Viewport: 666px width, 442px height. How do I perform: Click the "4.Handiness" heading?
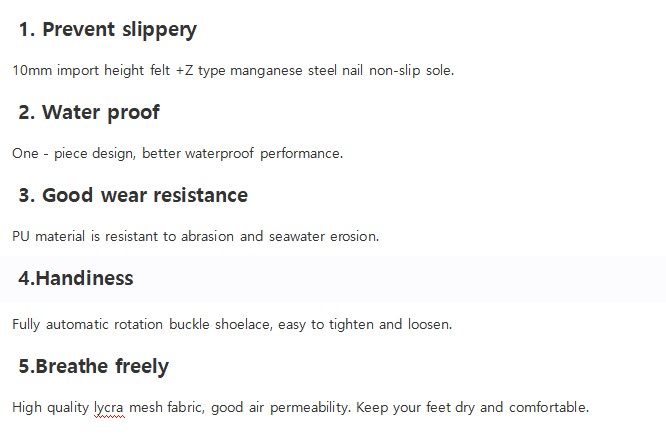75,278
